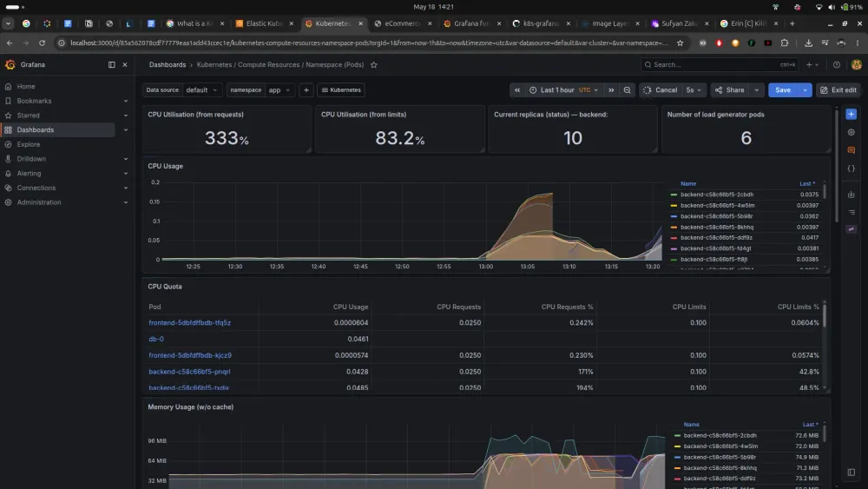Open Alerting in the sidebar

[x=29, y=174]
